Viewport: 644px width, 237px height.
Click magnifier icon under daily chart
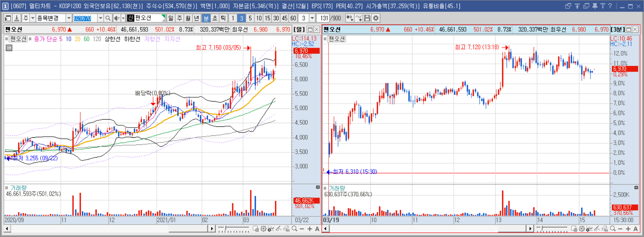(x=295, y=229)
